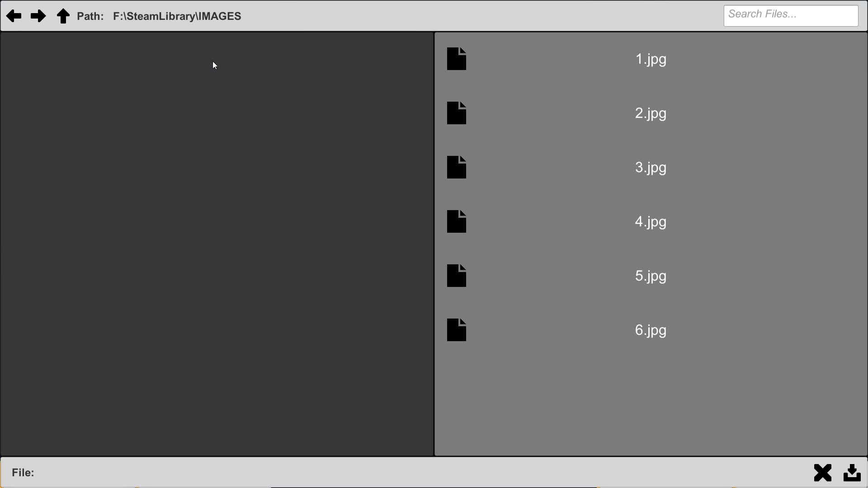
Task: Select the 6.jpg file name
Action: point(651,331)
